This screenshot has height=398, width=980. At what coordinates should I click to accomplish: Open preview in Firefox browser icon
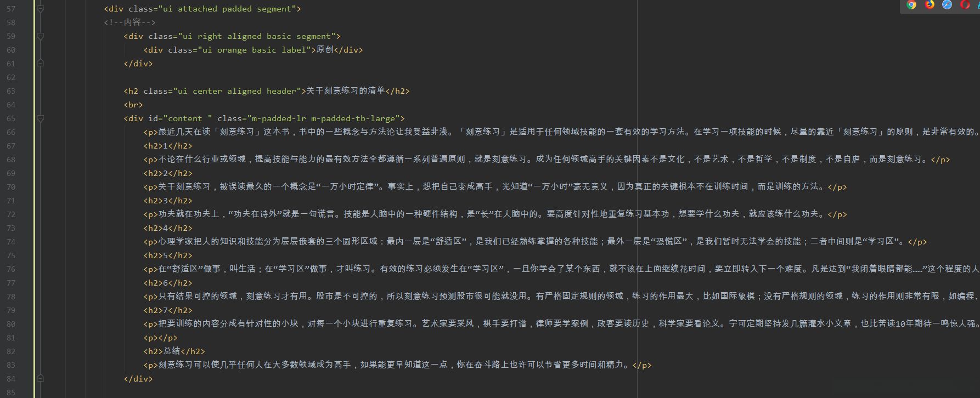[930, 5]
